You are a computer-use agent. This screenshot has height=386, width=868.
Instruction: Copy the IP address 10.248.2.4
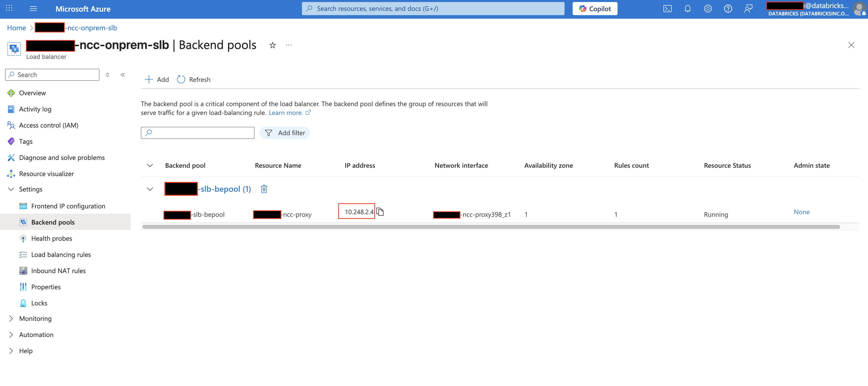point(380,212)
